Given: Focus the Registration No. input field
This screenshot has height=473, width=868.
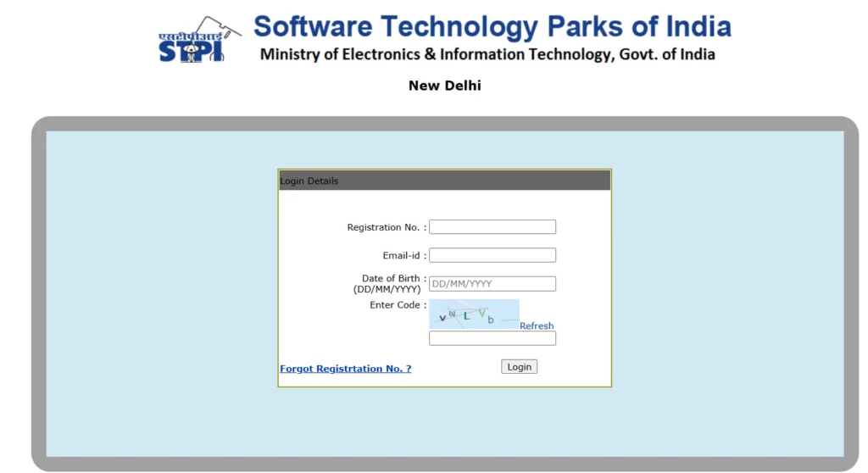Looking at the screenshot, I should (x=492, y=227).
